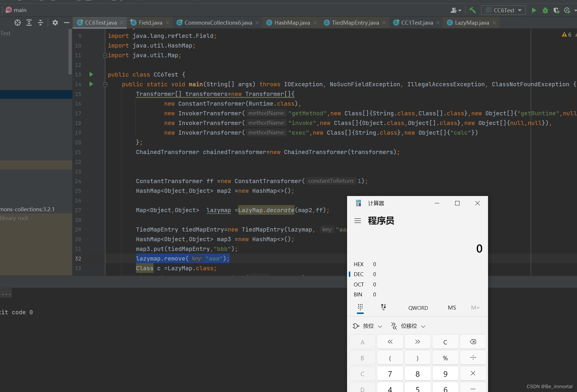Click the left shift button in calculator
Image resolution: width=577 pixels, height=392 pixels.
click(x=390, y=342)
